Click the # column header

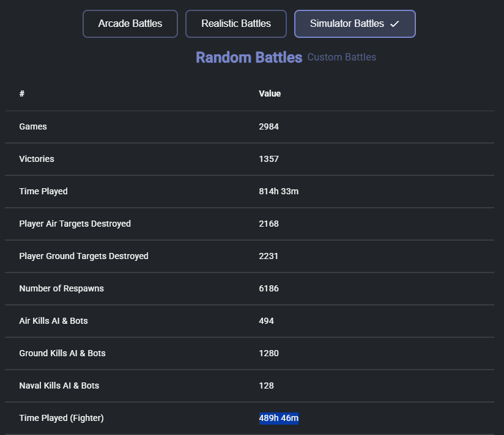coord(22,93)
